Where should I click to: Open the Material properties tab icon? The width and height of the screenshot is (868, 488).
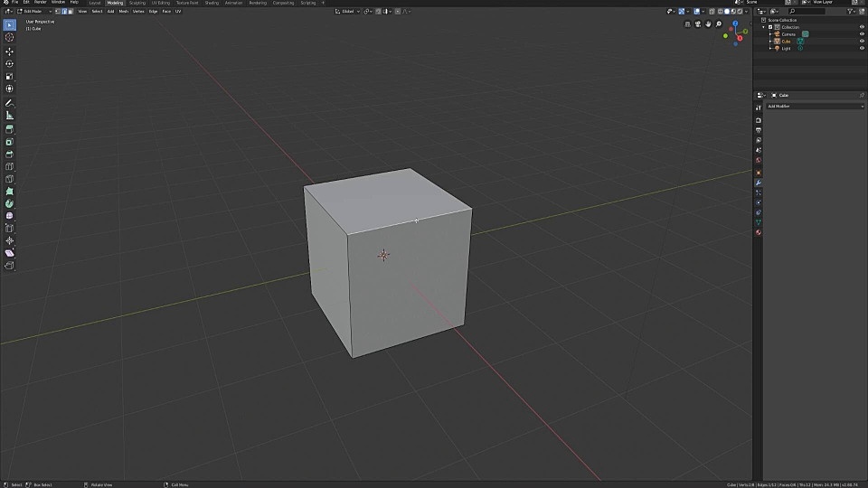click(759, 232)
